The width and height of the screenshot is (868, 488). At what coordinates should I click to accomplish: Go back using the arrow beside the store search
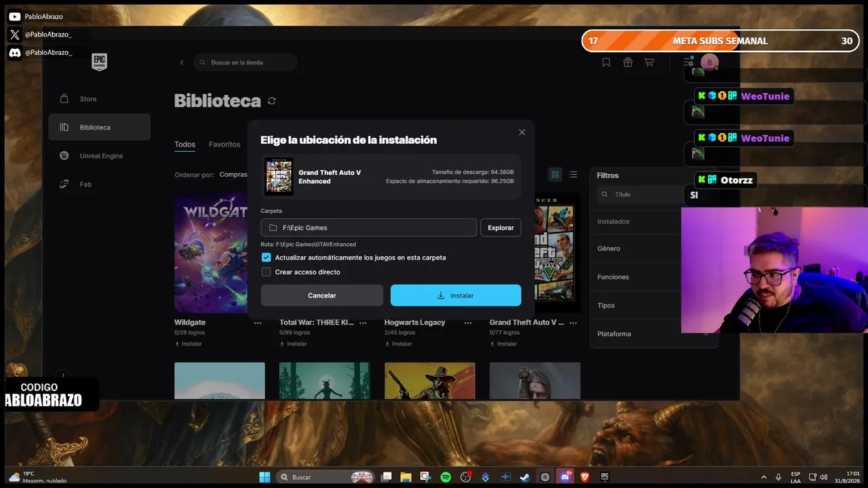point(182,62)
